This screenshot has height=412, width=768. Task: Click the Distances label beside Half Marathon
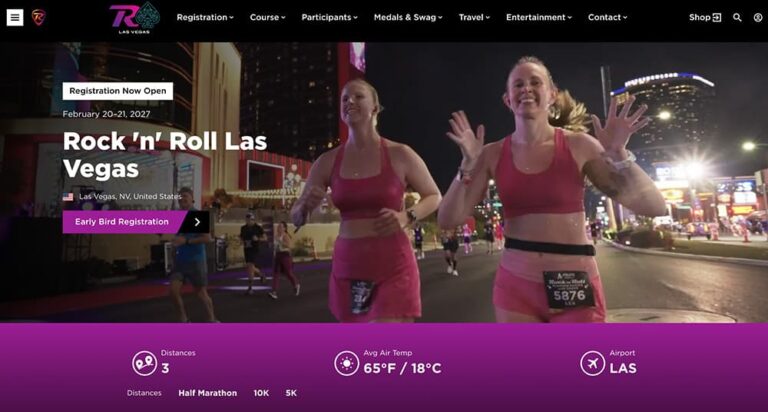[x=144, y=393]
